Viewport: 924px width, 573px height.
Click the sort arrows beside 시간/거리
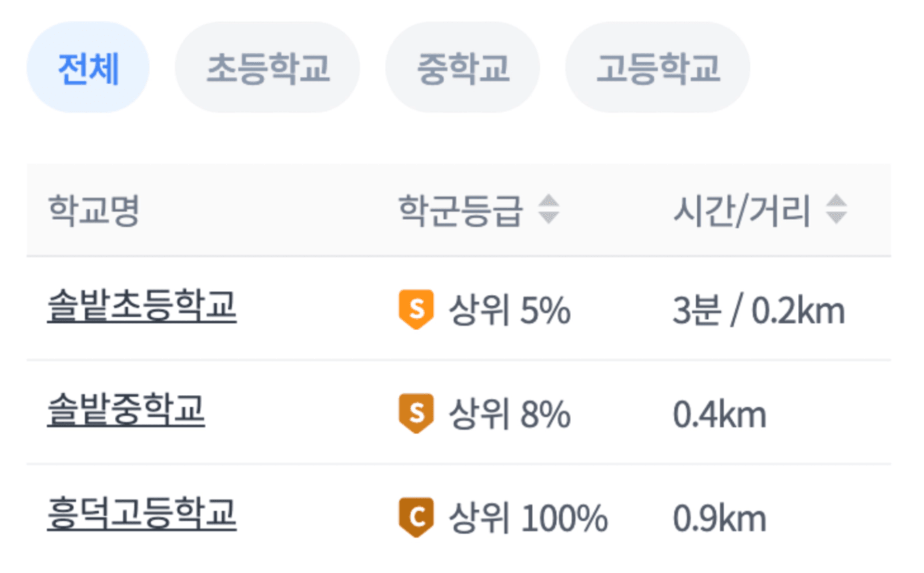point(836,210)
